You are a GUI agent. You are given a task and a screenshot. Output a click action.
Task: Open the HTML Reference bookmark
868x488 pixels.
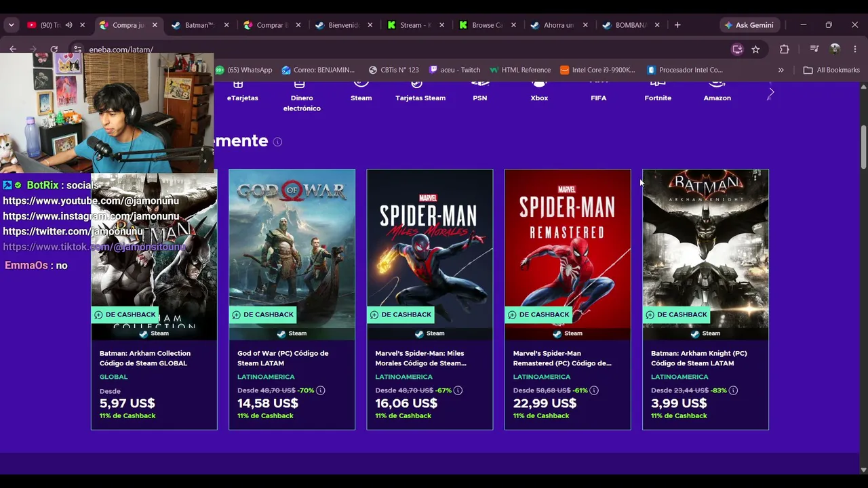(520, 70)
